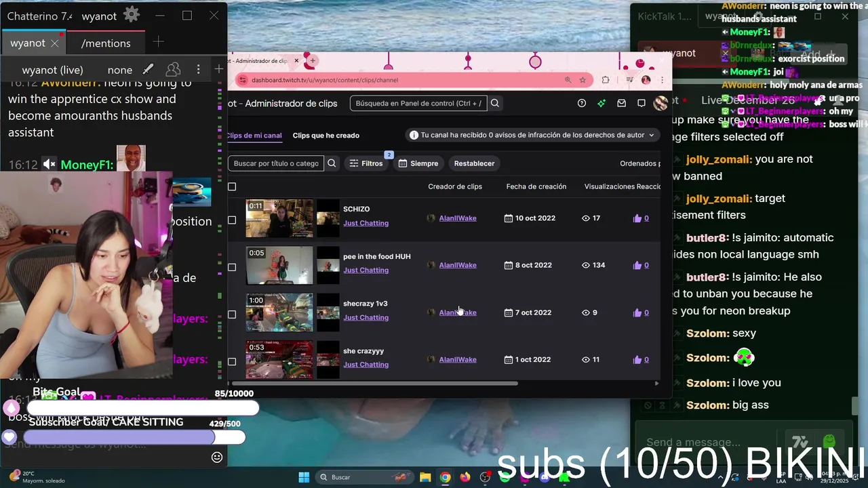Open Windows Start menu
The height and width of the screenshot is (488, 868).
[304, 477]
